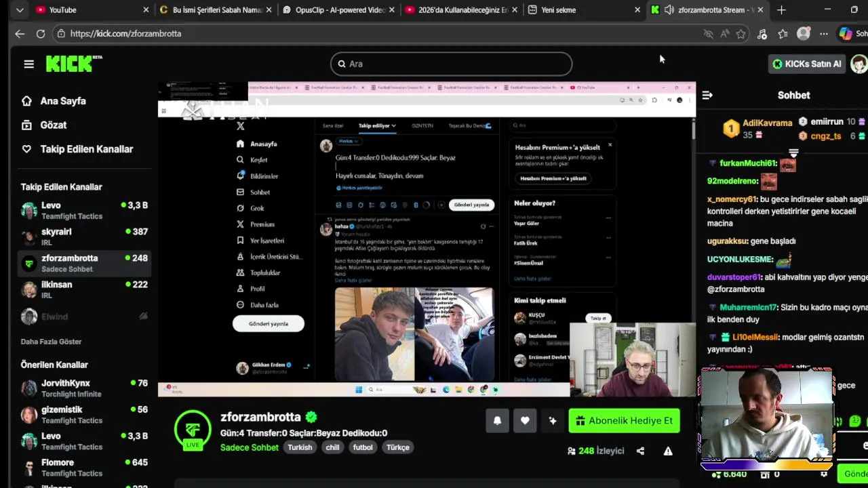Click the chill tag

click(332, 447)
